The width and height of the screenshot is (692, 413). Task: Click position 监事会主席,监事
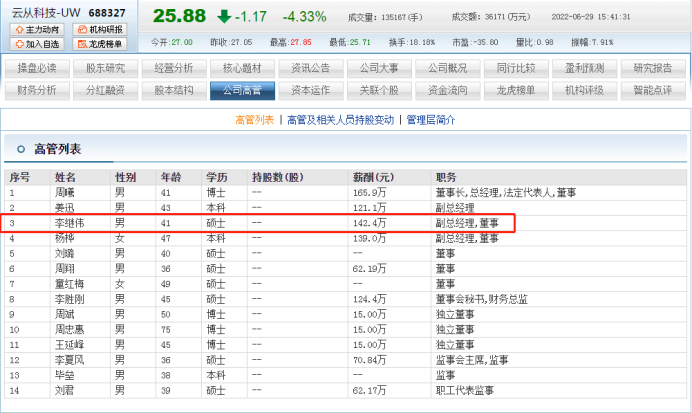coord(472,360)
